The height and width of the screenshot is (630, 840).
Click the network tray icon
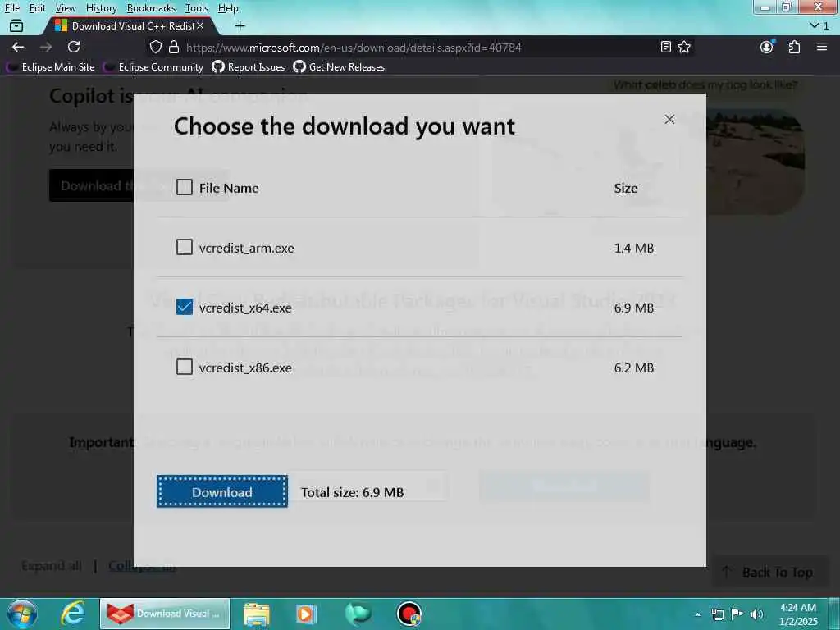click(717, 614)
